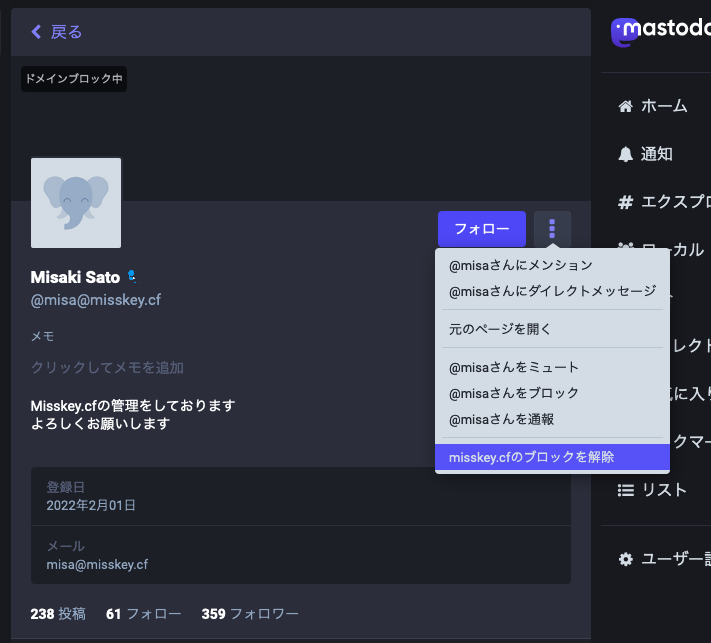Click the back chevron arrow icon
The width and height of the screenshot is (711, 643).
pos(37,32)
